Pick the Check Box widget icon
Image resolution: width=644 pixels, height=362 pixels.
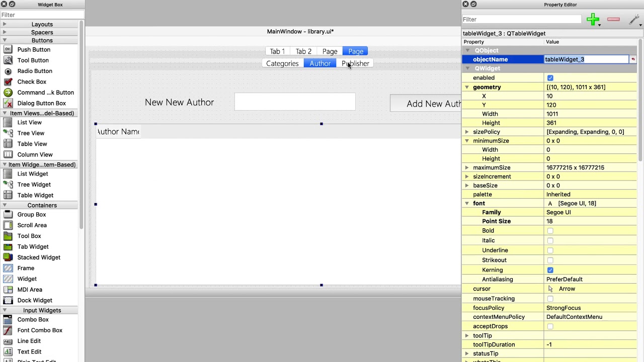8,81
